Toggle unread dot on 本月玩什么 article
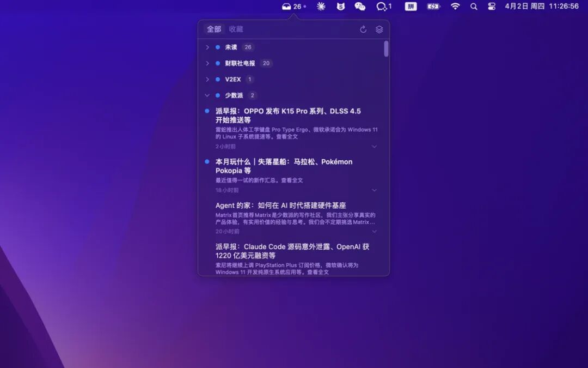The image size is (588, 368). point(207,162)
